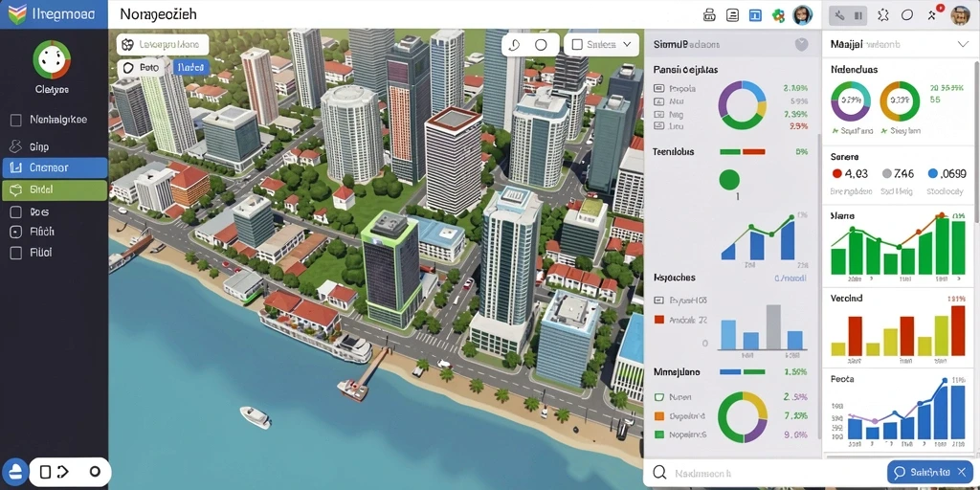Collapse the Simul panel with round arrow button

[x=801, y=44]
